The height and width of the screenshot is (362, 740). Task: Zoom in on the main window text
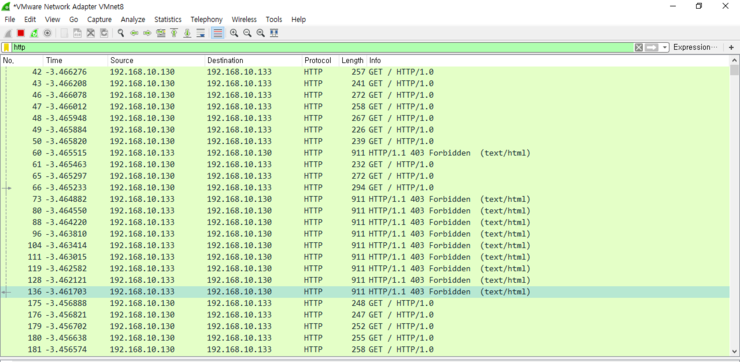click(x=234, y=33)
